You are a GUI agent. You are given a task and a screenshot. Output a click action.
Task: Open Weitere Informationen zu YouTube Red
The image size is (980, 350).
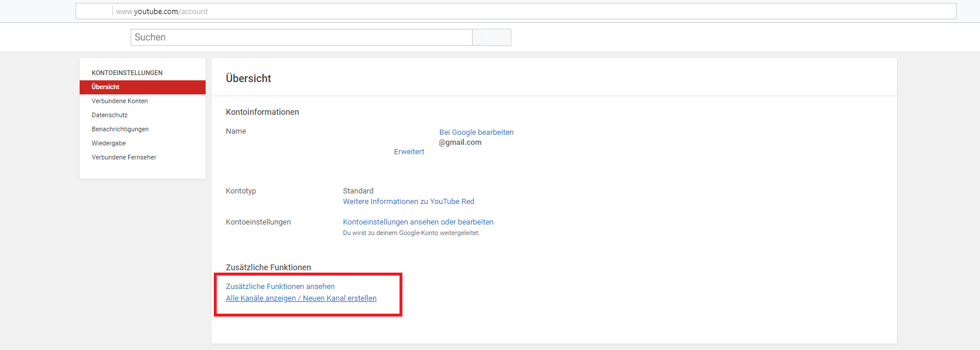coord(408,201)
